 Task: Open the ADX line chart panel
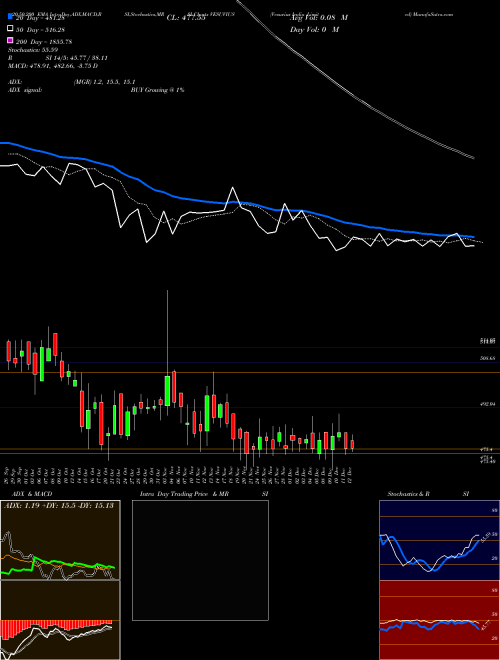pos(60,540)
